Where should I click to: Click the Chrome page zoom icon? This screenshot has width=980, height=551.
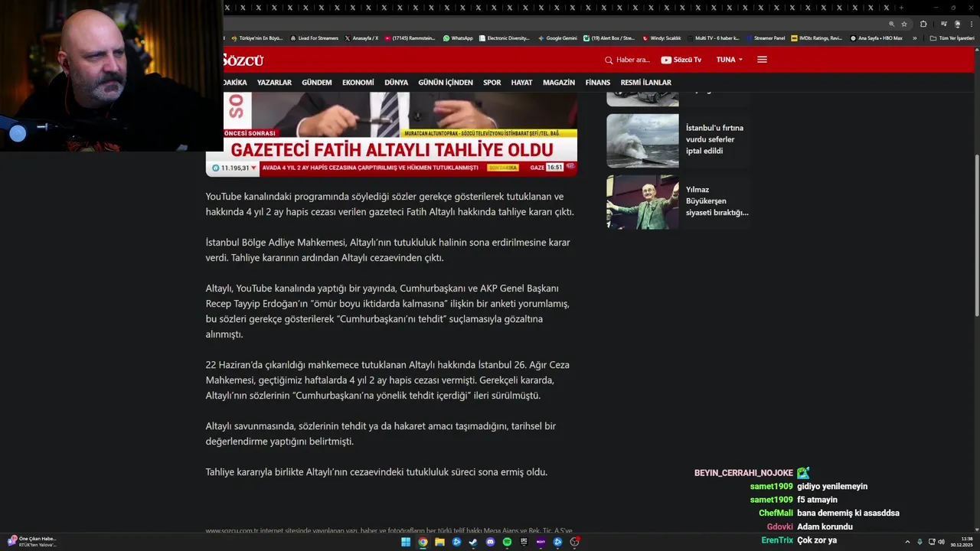click(x=891, y=24)
